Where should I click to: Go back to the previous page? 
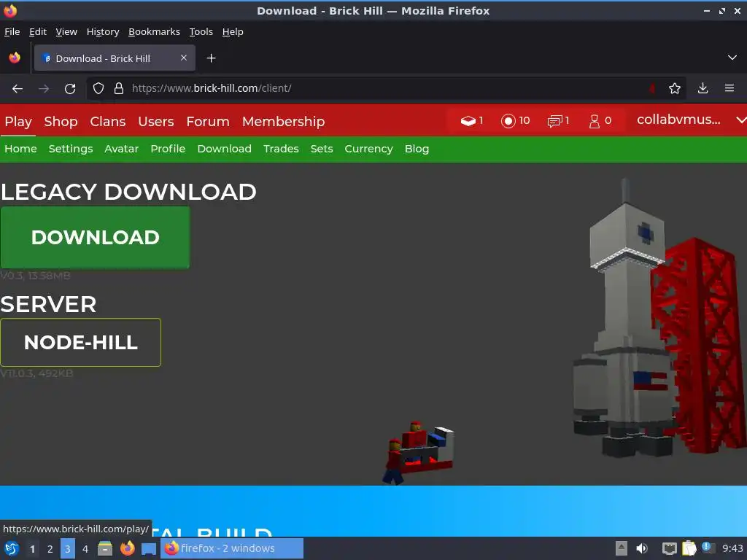coord(18,88)
